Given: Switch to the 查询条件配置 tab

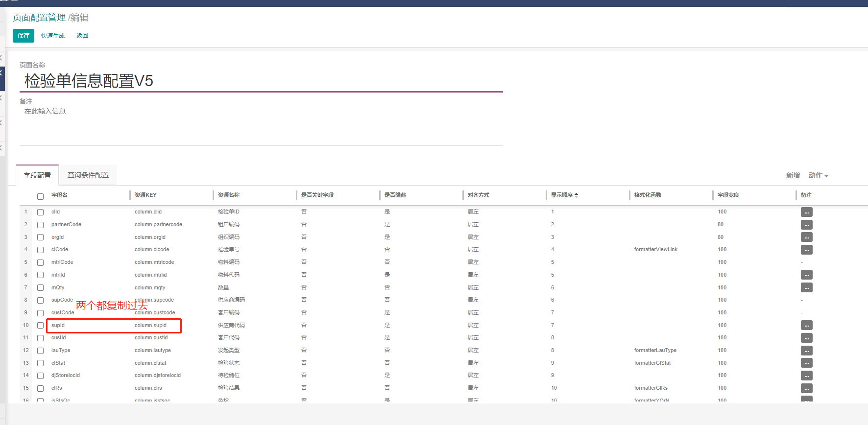Looking at the screenshot, I should [x=88, y=175].
